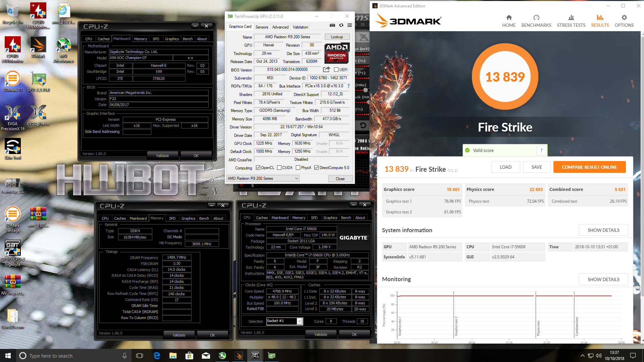
Task: Open File Explorer from the taskbar
Action: 173,355
